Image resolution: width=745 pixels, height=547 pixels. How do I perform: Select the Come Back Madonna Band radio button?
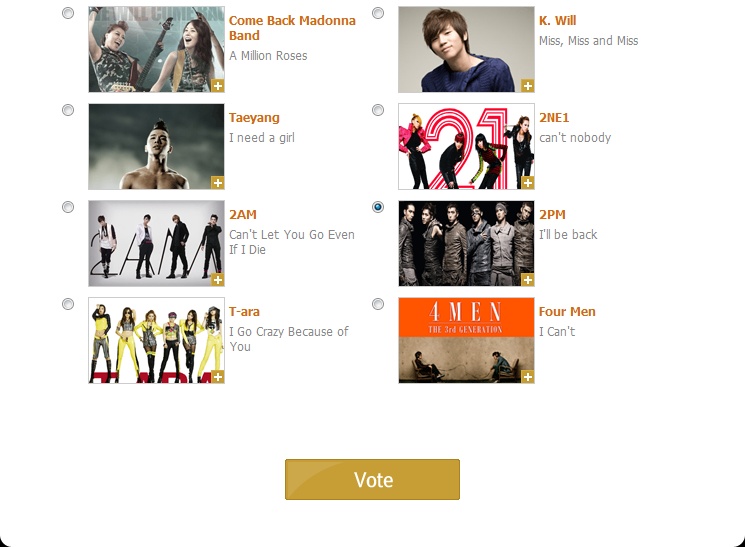click(x=68, y=13)
